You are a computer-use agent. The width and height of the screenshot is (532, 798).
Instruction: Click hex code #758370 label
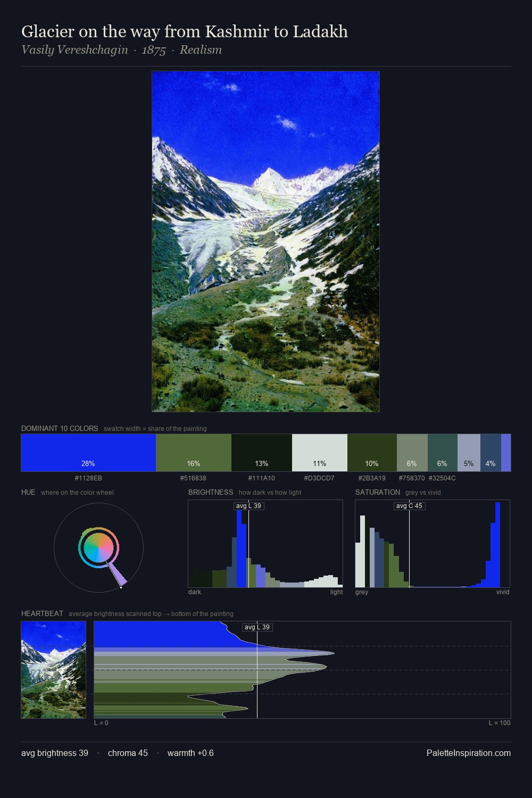(x=412, y=478)
